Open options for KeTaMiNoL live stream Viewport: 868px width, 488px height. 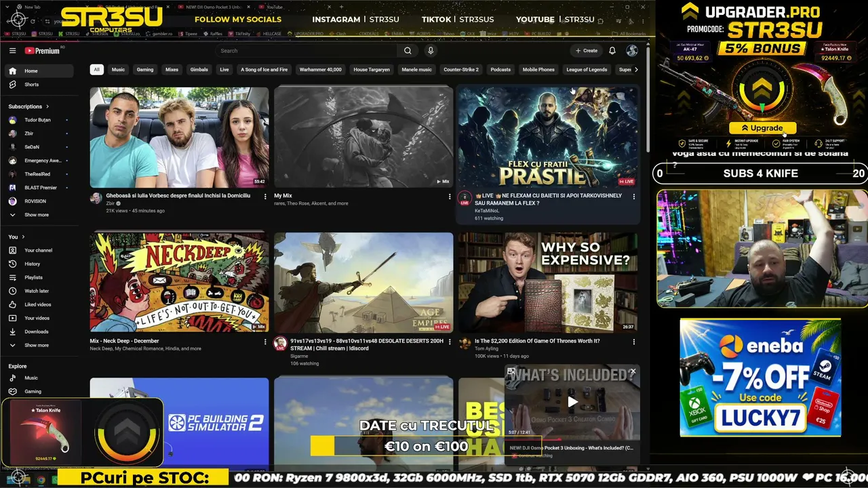[x=634, y=197]
